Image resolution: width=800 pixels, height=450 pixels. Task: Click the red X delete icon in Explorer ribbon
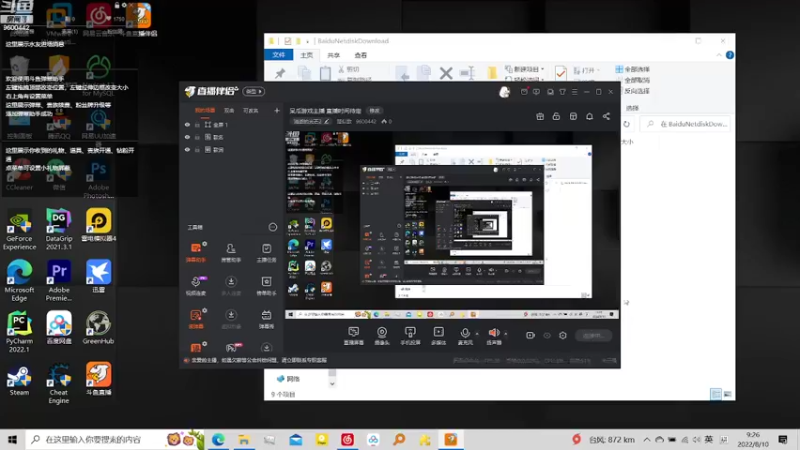[446, 73]
